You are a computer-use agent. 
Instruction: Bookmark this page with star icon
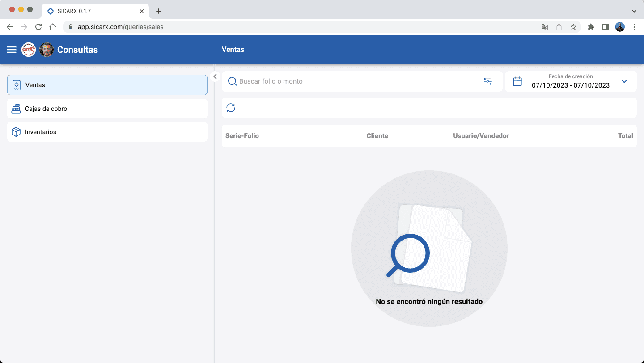point(573,27)
